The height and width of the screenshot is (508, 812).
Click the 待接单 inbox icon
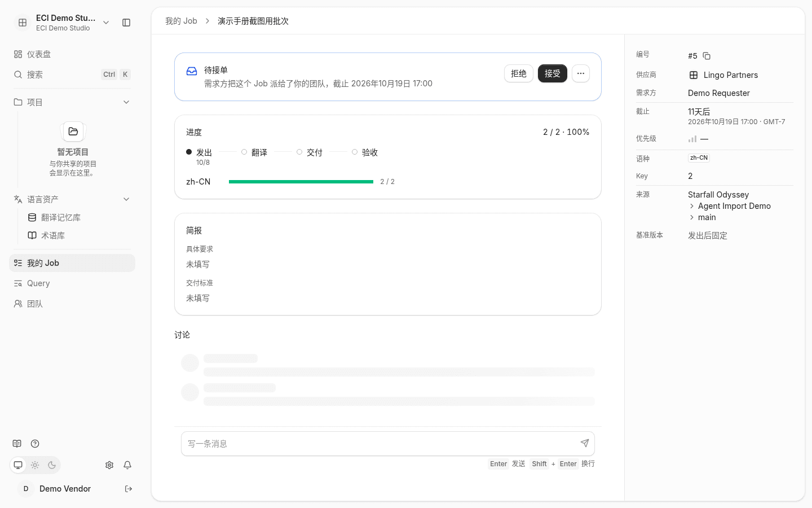tap(192, 71)
